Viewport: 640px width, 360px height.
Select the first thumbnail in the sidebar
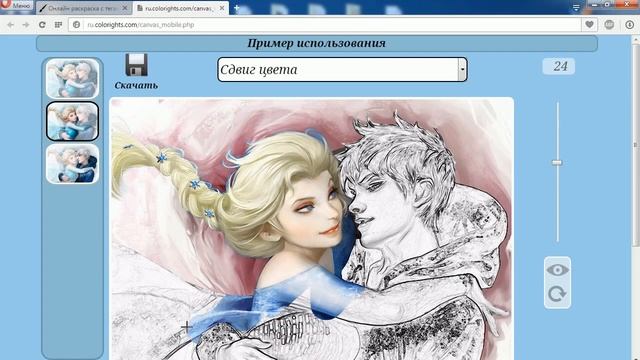73,78
